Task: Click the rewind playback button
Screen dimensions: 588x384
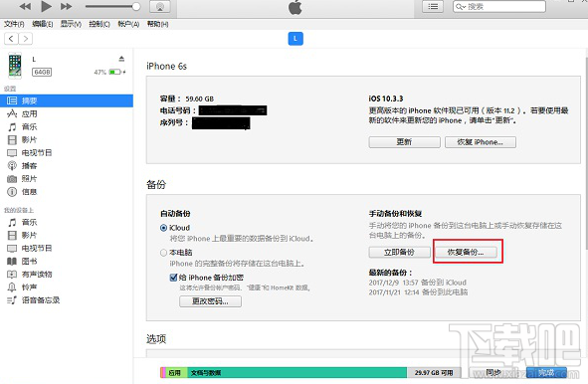Action: pyautogui.click(x=25, y=6)
